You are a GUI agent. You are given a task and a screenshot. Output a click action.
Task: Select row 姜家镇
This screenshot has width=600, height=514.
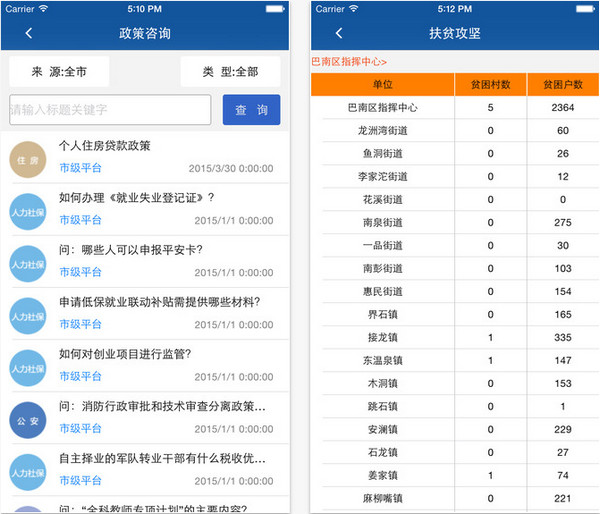tap(455, 475)
